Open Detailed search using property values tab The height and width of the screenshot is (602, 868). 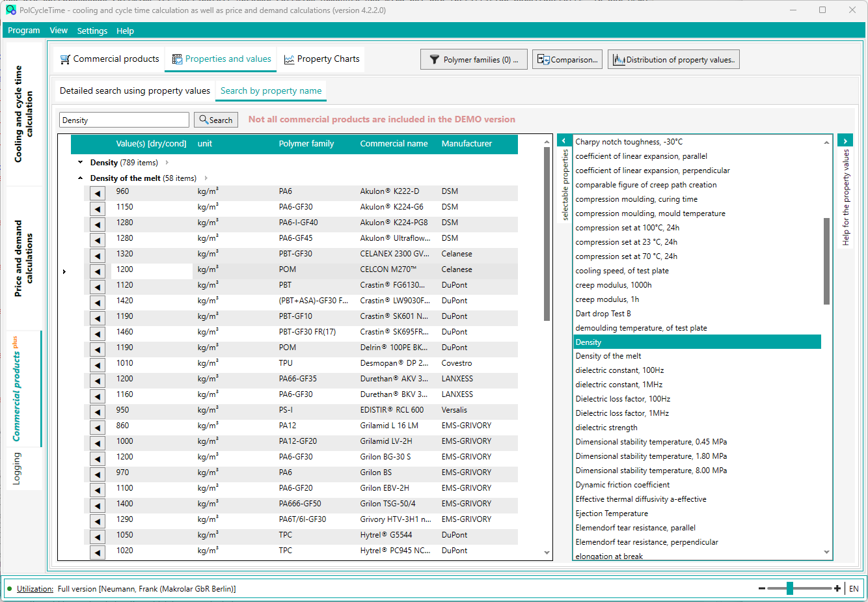coord(135,91)
